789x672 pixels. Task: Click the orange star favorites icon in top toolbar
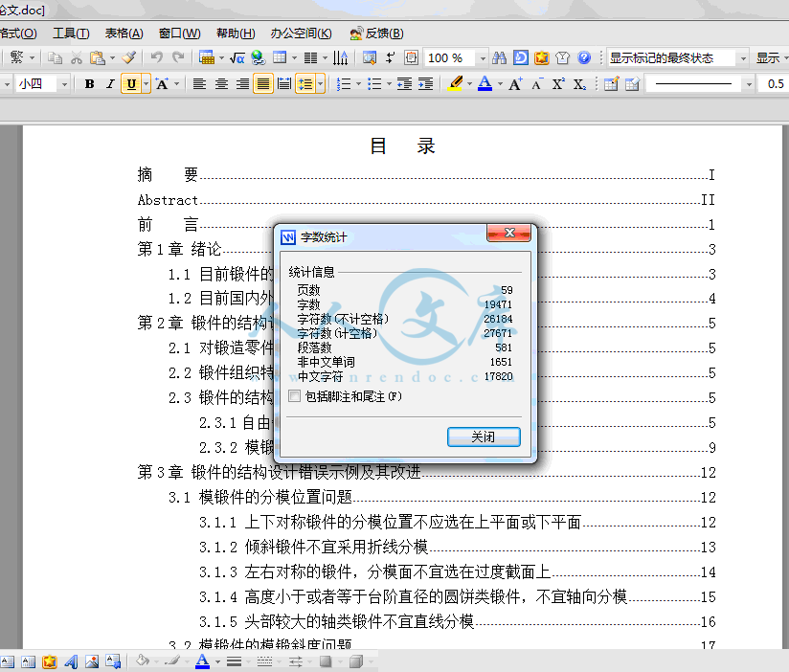click(541, 57)
